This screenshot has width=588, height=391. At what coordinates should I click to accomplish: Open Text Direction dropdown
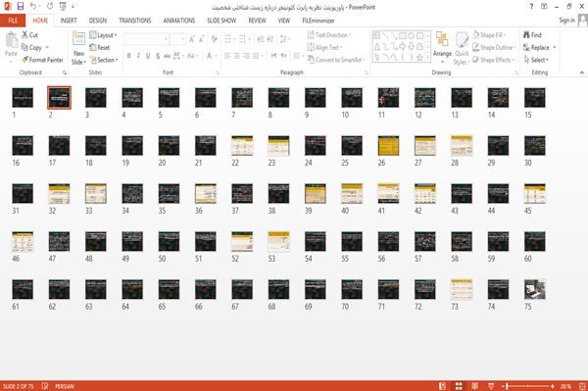click(329, 35)
